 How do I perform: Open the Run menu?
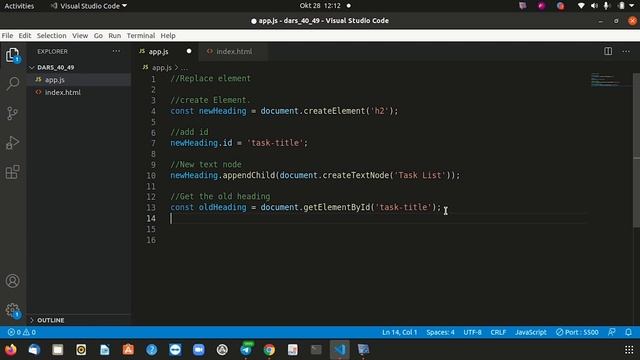tap(115, 36)
